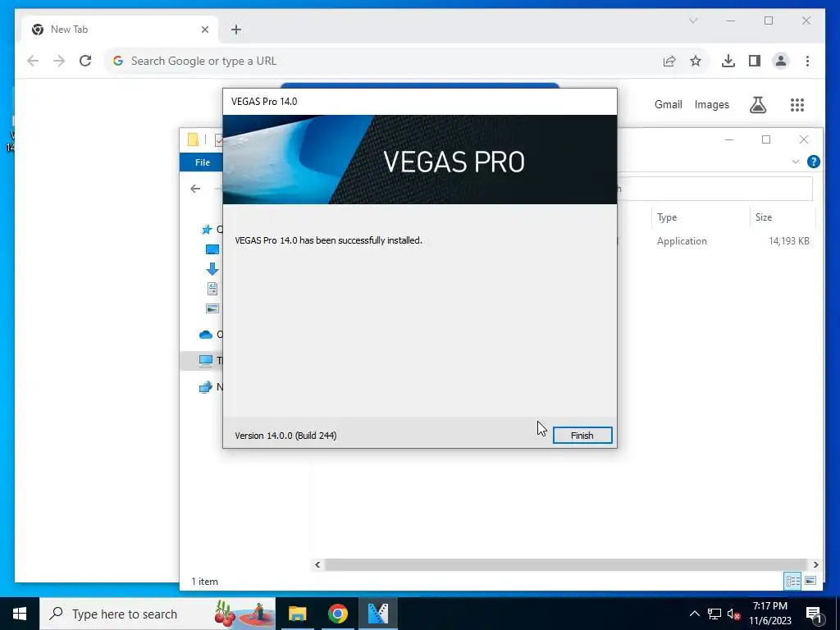The height and width of the screenshot is (630, 840).
Task: Toggle Chrome side panel icon
Action: 755,61
